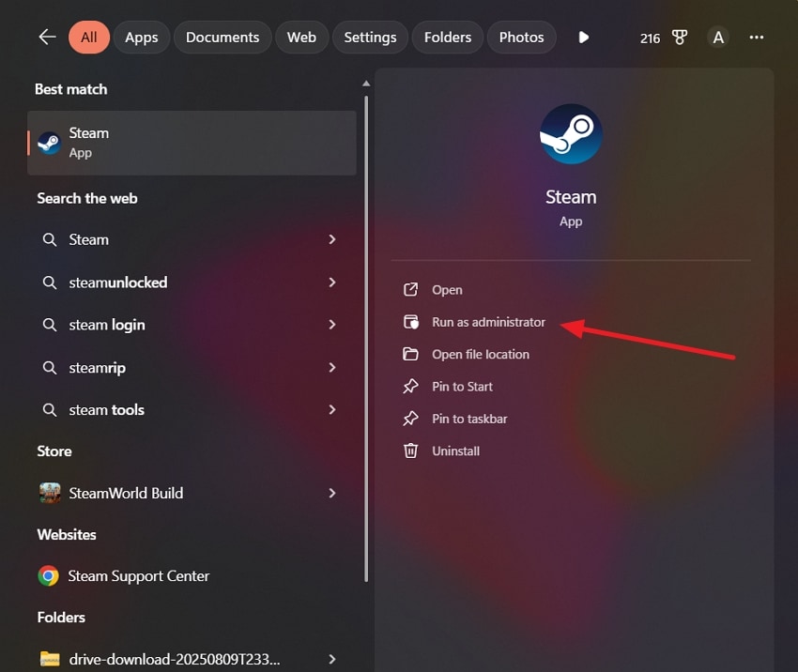Click the Run as administrator shield icon
798x672 pixels.
coord(410,321)
